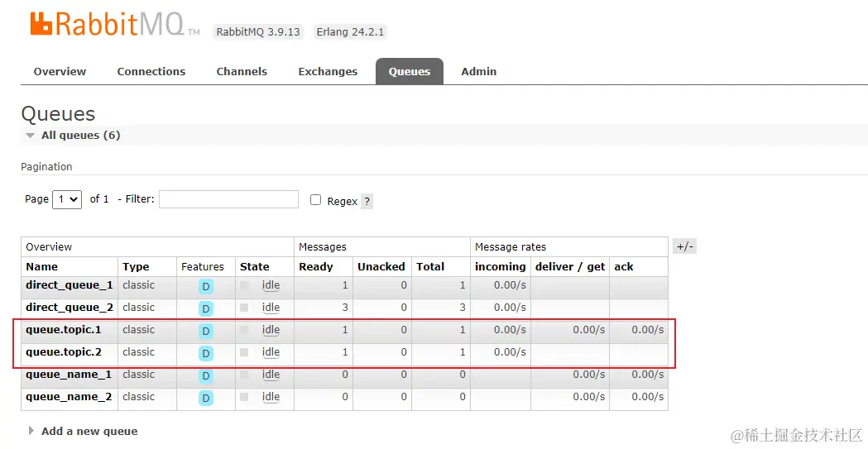The width and height of the screenshot is (868, 449).
Task: Switch to the Connections tab
Action: tap(151, 71)
